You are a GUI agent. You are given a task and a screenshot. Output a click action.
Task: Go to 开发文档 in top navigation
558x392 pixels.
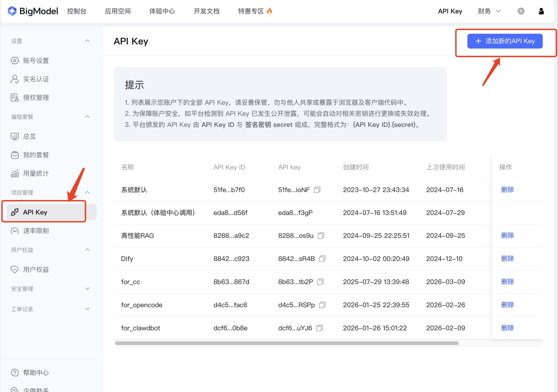pyautogui.click(x=206, y=11)
